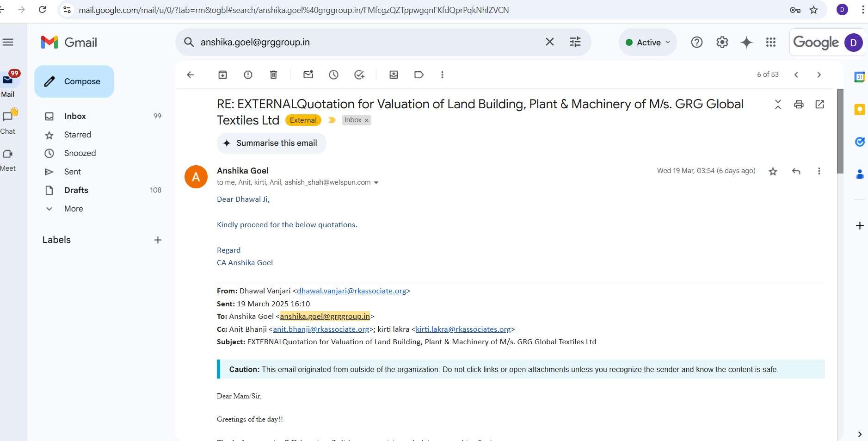Open Gemini sparkle icon in header
This screenshot has width=868, height=441.
pos(746,43)
